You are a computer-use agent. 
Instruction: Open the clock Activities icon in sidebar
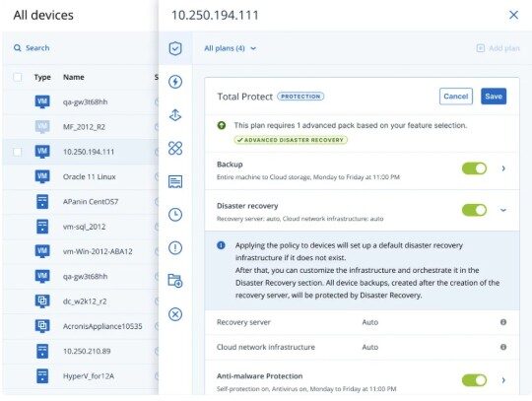pos(175,215)
